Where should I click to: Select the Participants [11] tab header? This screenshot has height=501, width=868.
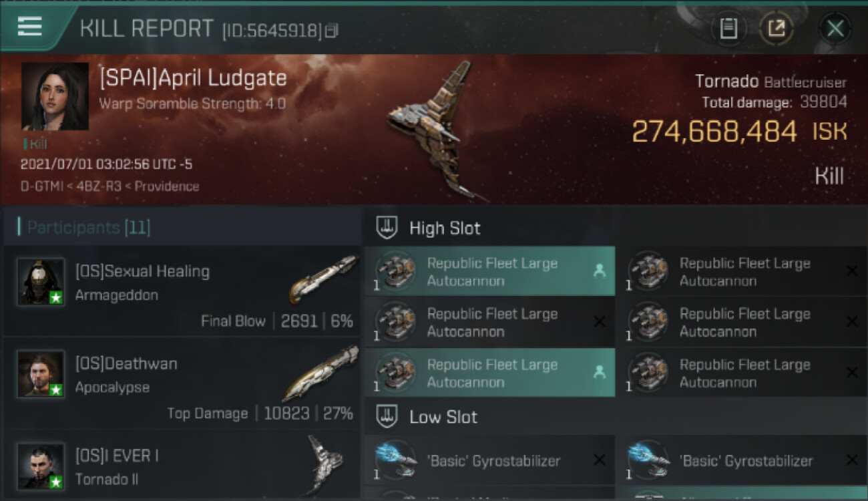(x=88, y=228)
